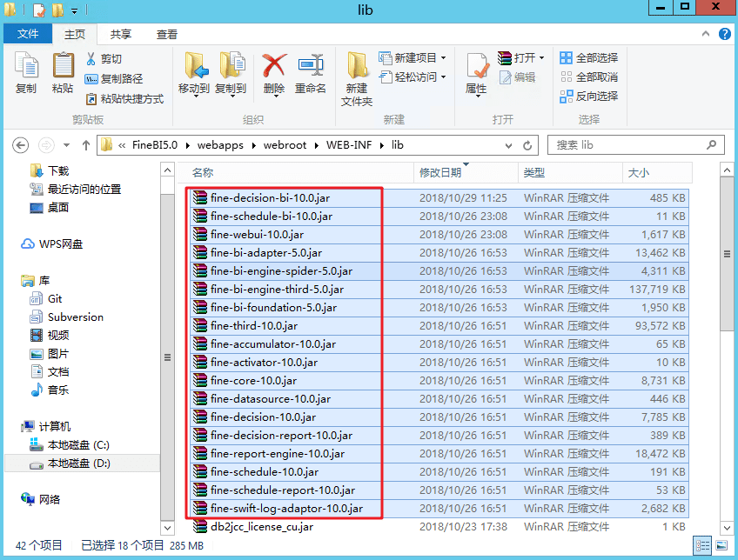The height and width of the screenshot is (560, 738).
Task: Select Local Disk (D:) 本地磁盘
Action: (x=70, y=463)
